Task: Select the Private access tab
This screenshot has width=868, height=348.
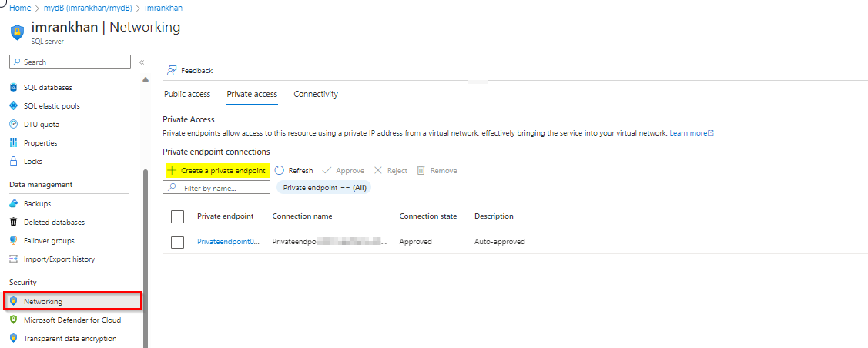Action: (252, 94)
